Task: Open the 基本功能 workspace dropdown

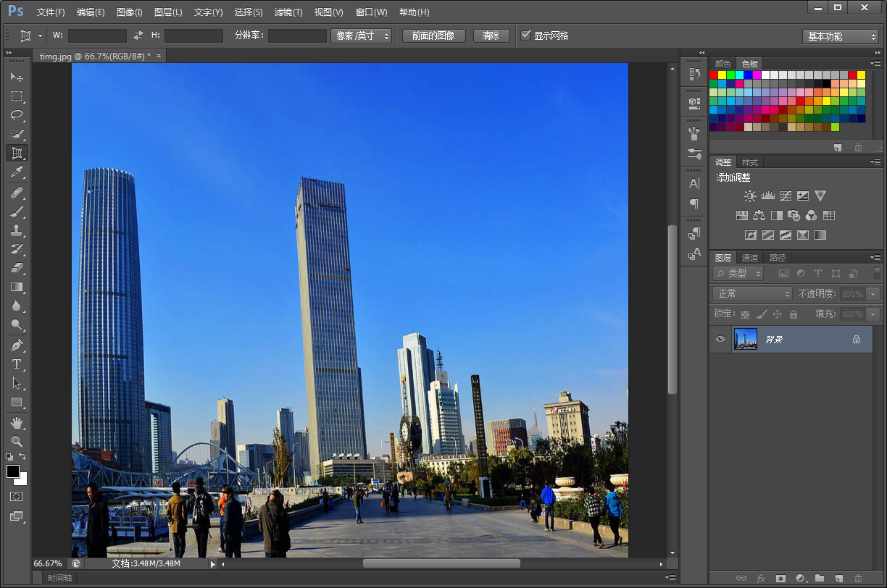Action: tap(841, 36)
